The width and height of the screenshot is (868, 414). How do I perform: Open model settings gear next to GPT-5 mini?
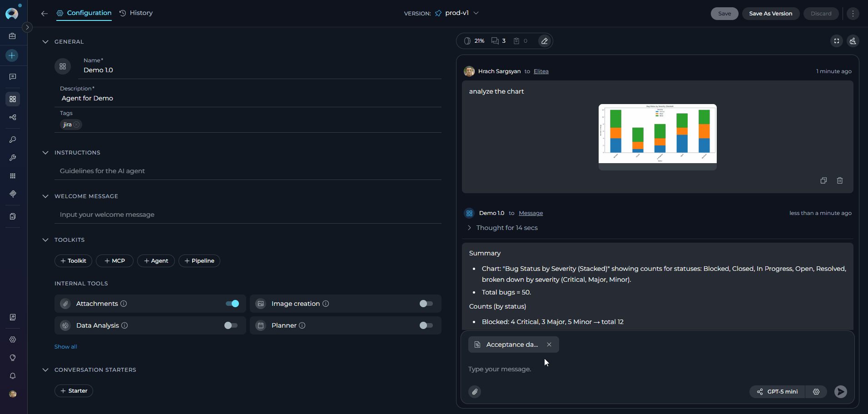coord(816,392)
